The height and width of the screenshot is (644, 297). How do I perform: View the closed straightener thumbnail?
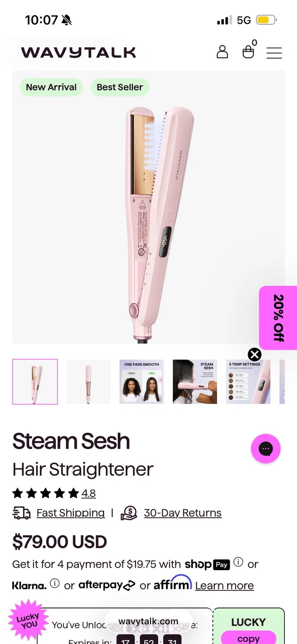coord(88,381)
